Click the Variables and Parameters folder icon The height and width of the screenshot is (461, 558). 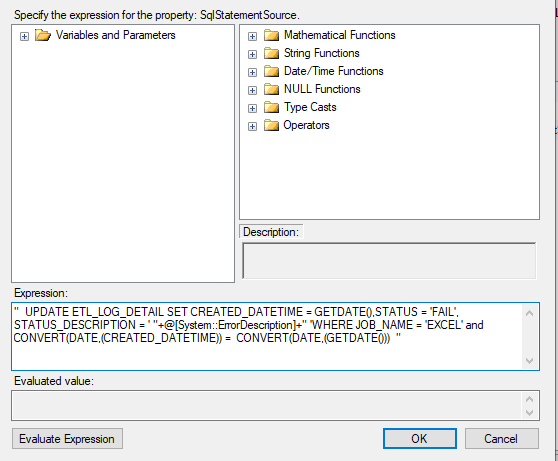pos(43,35)
